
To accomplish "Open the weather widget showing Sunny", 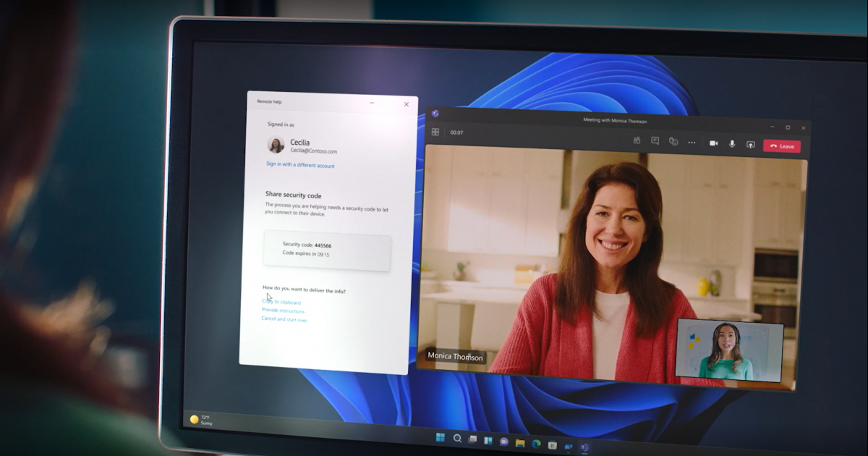I will (201, 420).
